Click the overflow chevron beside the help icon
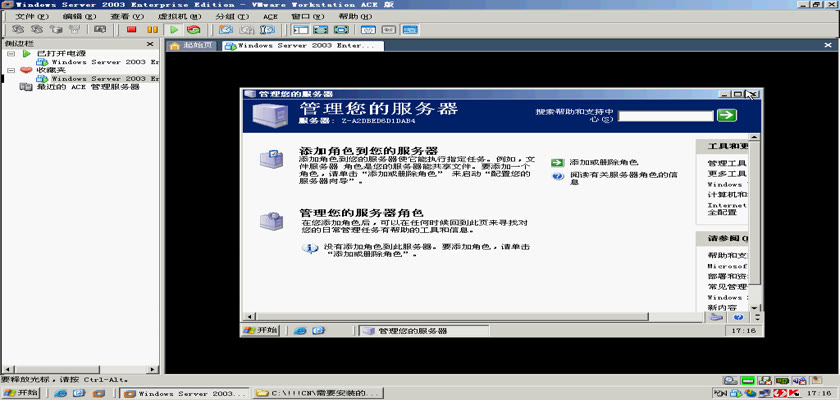Image resolution: width=840 pixels, height=400 pixels. click(x=757, y=318)
